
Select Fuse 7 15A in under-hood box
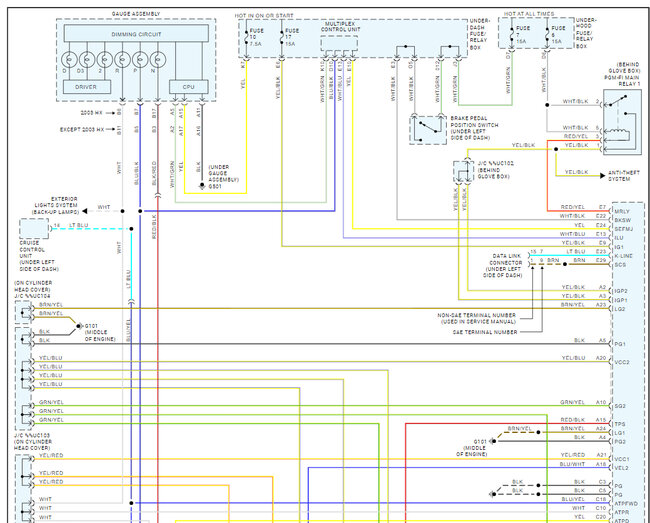[512, 35]
